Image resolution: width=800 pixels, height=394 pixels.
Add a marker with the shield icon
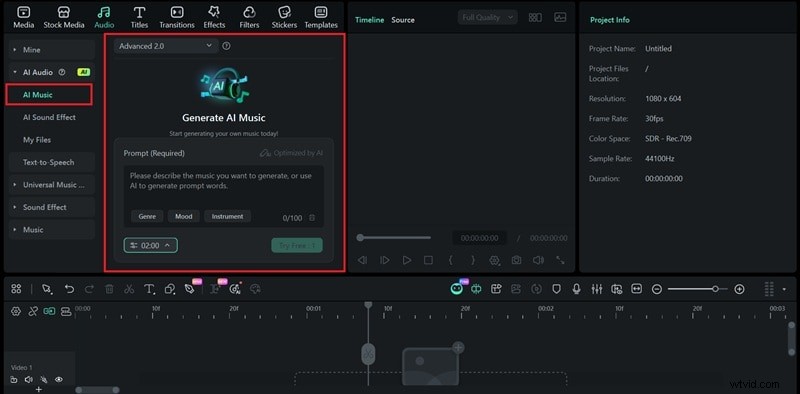click(557, 289)
